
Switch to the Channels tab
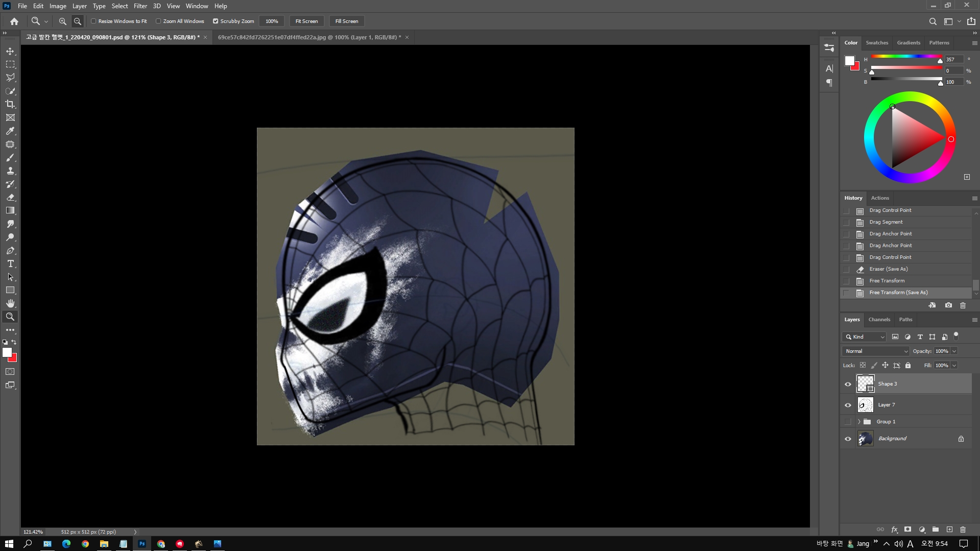879,320
